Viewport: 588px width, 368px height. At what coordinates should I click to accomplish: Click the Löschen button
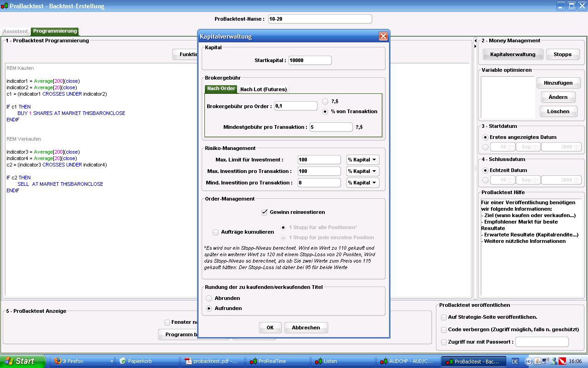coord(558,111)
